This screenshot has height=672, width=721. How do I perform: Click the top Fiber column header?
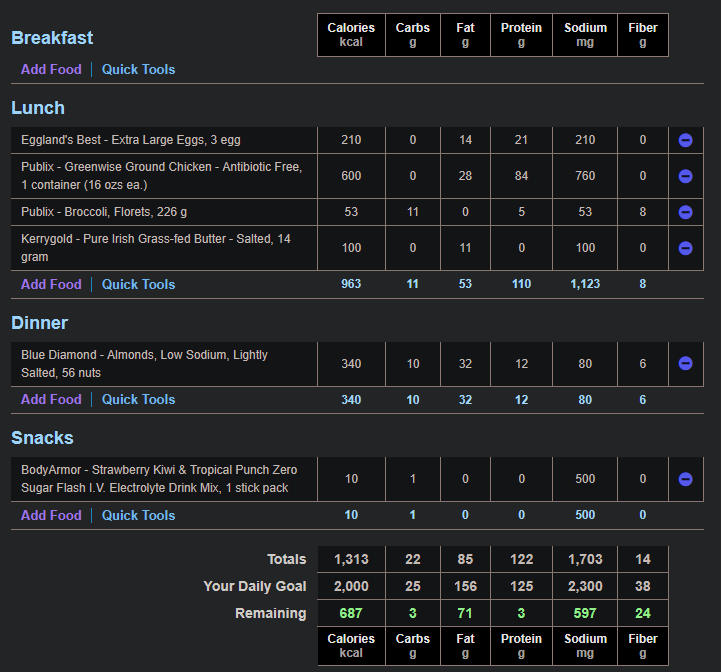[x=643, y=35]
